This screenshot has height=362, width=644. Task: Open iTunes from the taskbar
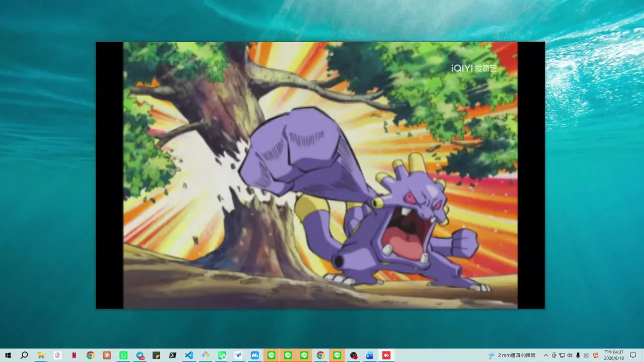click(57, 355)
